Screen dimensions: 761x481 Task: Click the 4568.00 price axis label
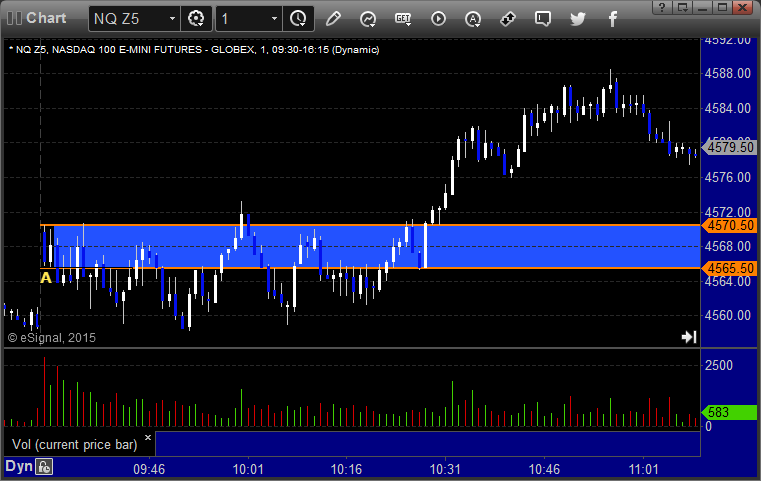(x=728, y=247)
